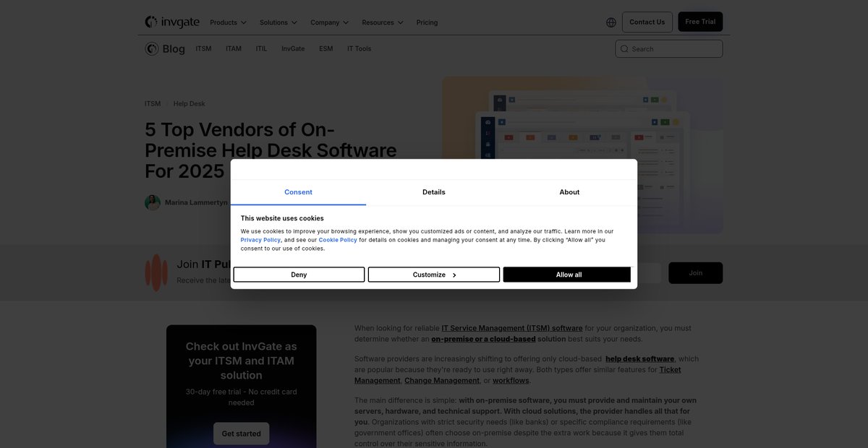Click the Help Desk breadcrumb link

[189, 104]
